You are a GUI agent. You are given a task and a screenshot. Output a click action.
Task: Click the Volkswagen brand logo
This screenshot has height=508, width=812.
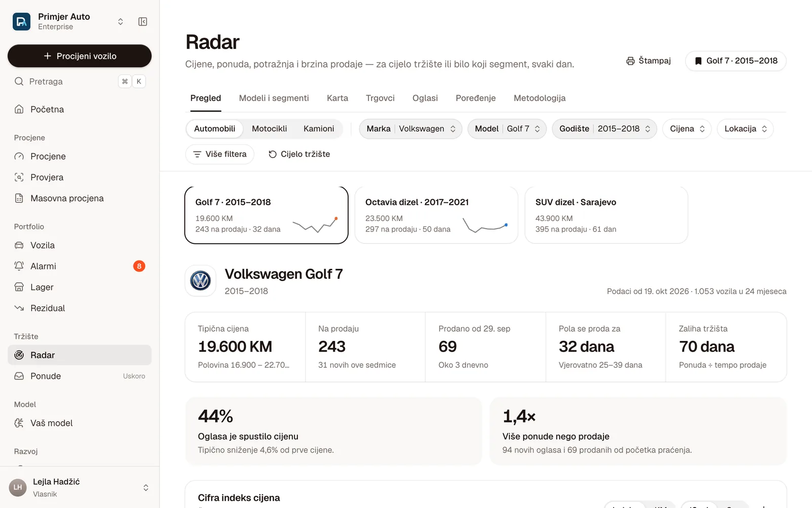click(200, 280)
